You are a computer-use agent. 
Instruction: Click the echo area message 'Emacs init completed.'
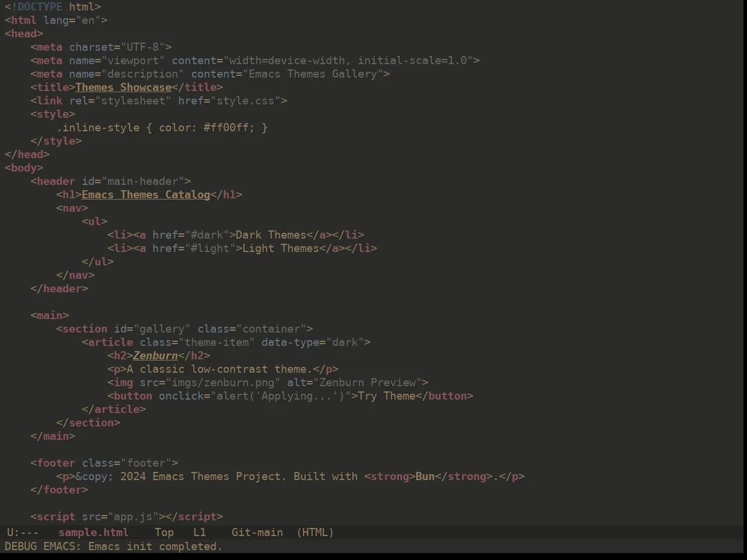(155, 547)
